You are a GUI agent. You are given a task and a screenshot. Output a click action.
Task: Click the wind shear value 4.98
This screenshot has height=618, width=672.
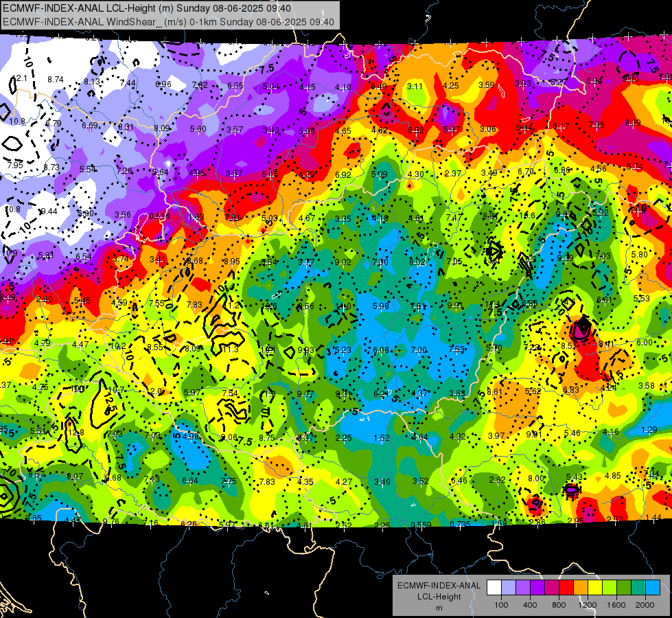(x=191, y=437)
